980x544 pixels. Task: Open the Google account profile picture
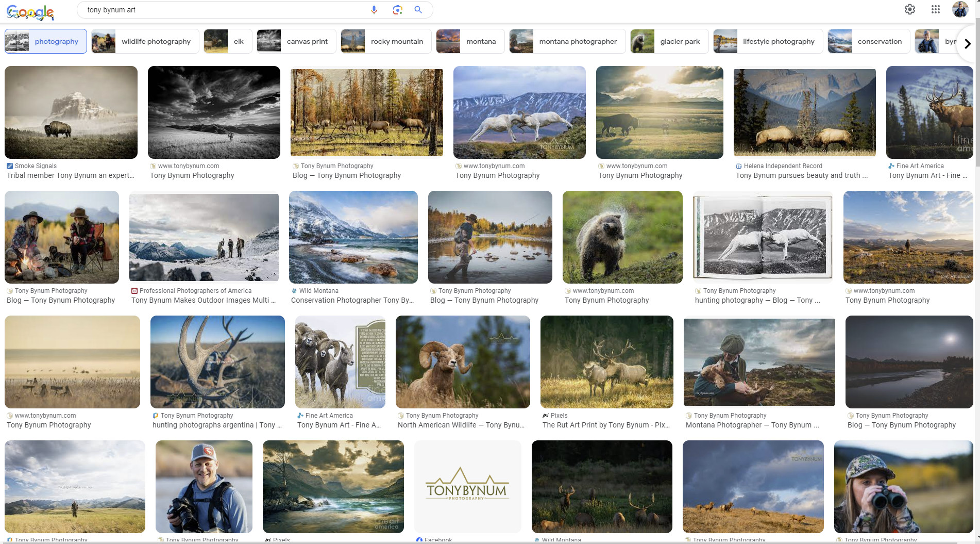click(x=960, y=9)
